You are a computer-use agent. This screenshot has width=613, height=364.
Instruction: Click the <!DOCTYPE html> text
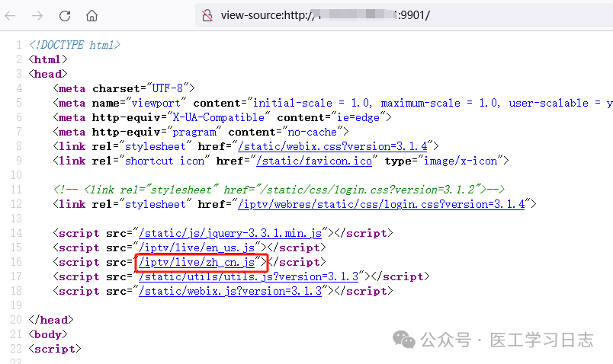74,45
